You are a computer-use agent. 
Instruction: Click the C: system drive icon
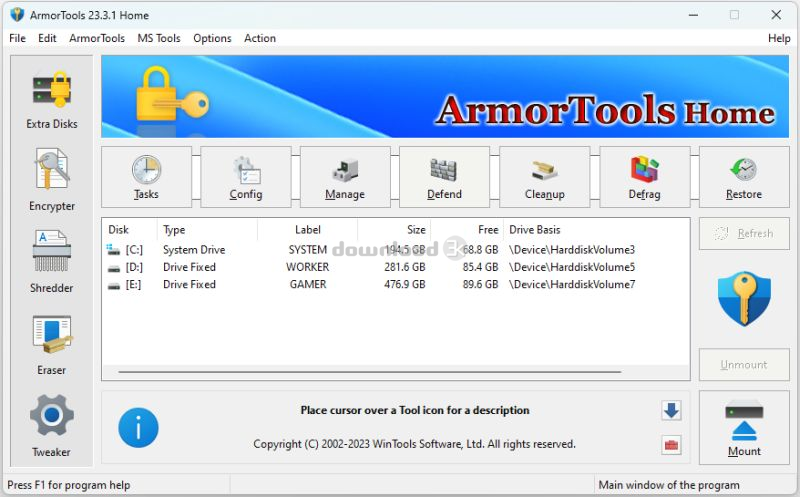113,250
